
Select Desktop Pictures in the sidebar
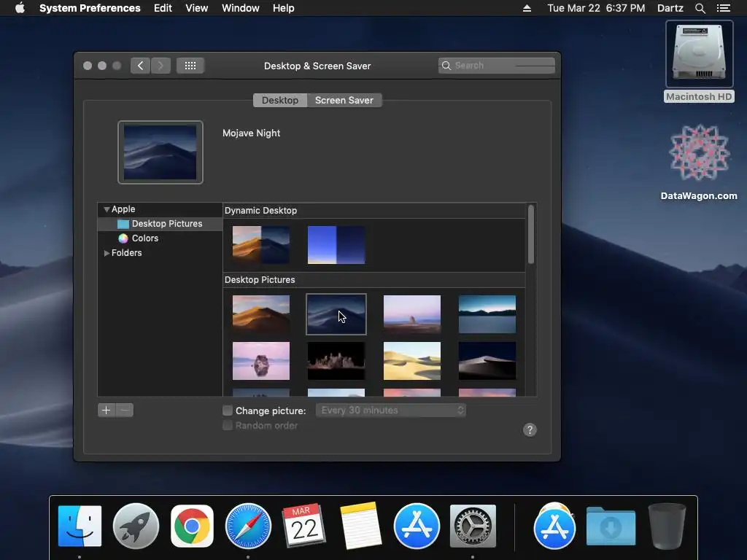(x=160, y=224)
